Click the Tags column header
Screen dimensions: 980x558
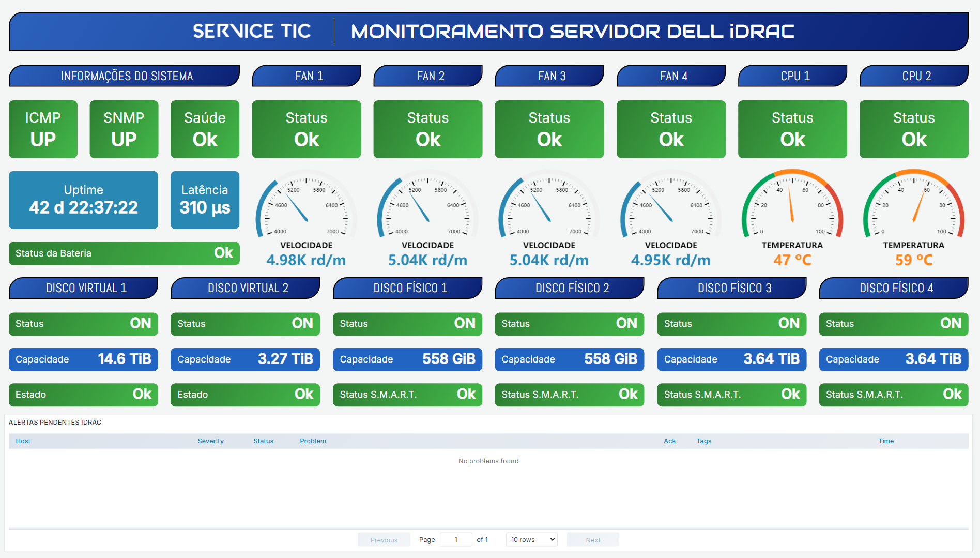[703, 441]
